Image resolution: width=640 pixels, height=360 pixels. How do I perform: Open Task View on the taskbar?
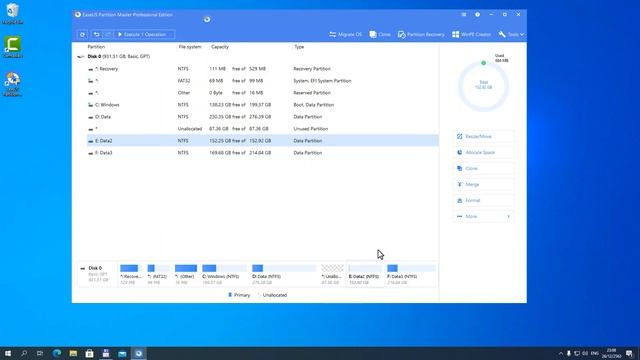coord(40,353)
